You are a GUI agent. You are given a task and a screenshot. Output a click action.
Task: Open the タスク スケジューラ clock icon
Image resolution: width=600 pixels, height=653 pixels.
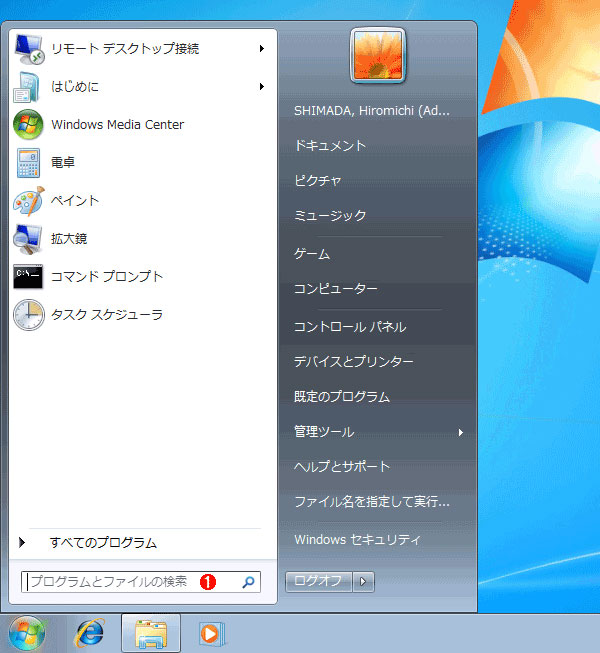point(28,315)
